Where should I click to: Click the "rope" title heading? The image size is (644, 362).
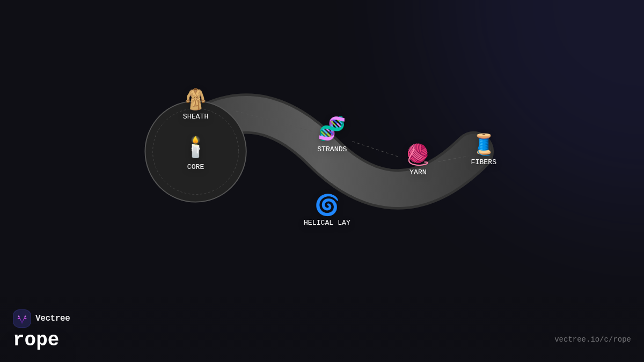36,340
